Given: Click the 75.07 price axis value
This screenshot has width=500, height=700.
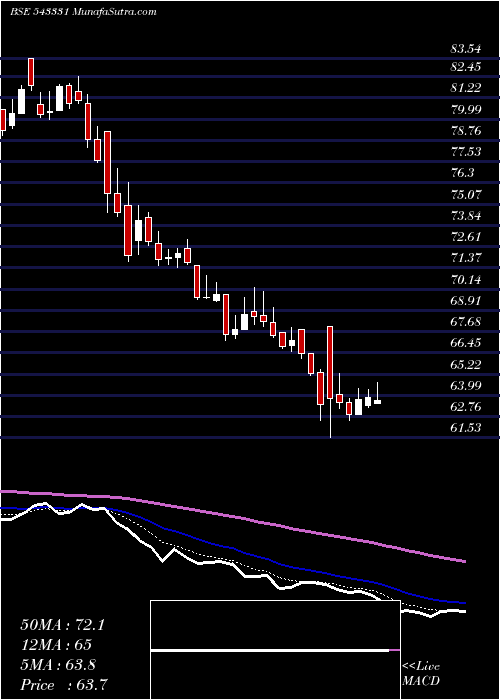Looking at the screenshot, I should [466, 195].
